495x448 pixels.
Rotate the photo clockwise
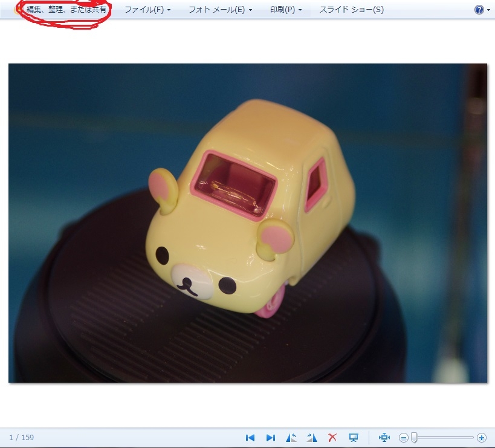pyautogui.click(x=312, y=438)
